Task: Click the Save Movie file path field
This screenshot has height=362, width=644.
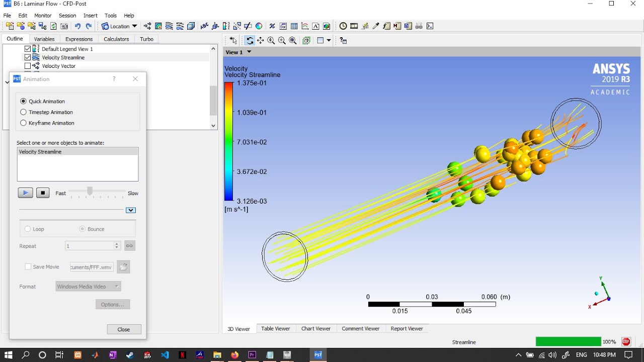Action: [92, 267]
